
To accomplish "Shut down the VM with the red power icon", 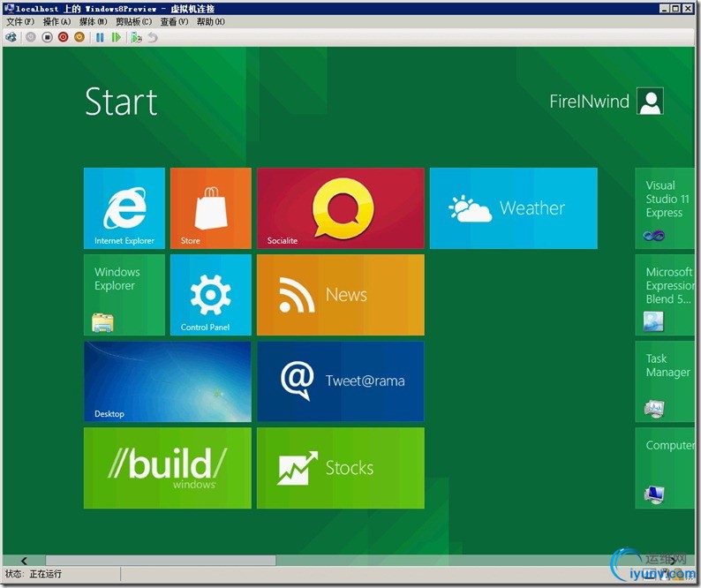I will pyautogui.click(x=63, y=38).
